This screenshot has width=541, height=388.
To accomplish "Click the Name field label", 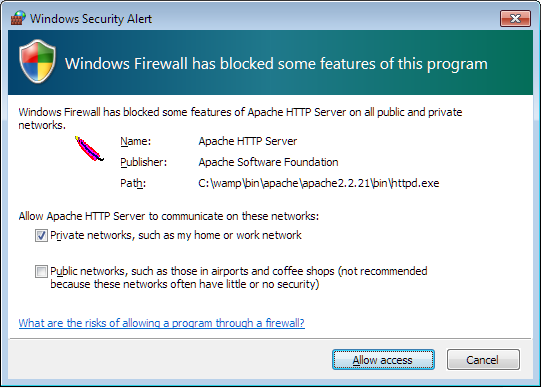I will pos(135,141).
